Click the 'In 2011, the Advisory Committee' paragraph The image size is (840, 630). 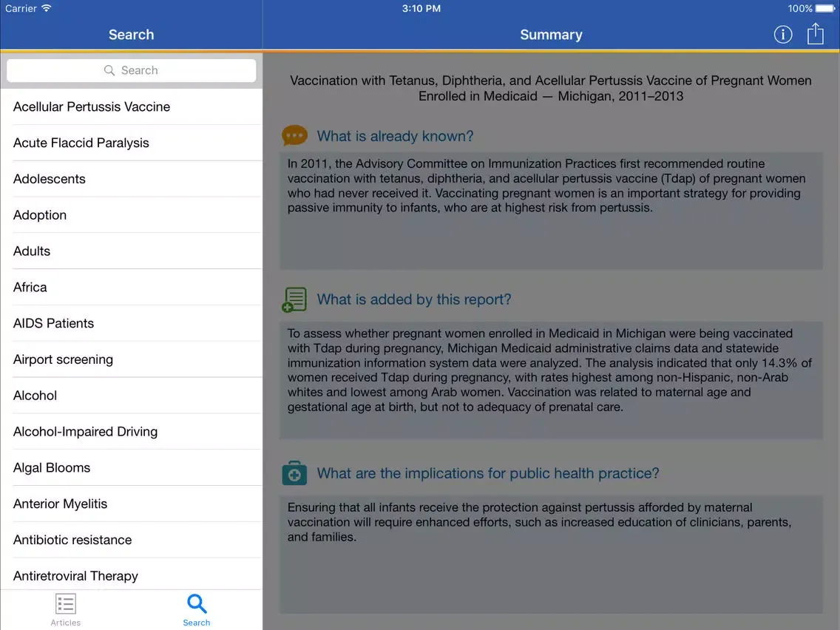pos(546,186)
